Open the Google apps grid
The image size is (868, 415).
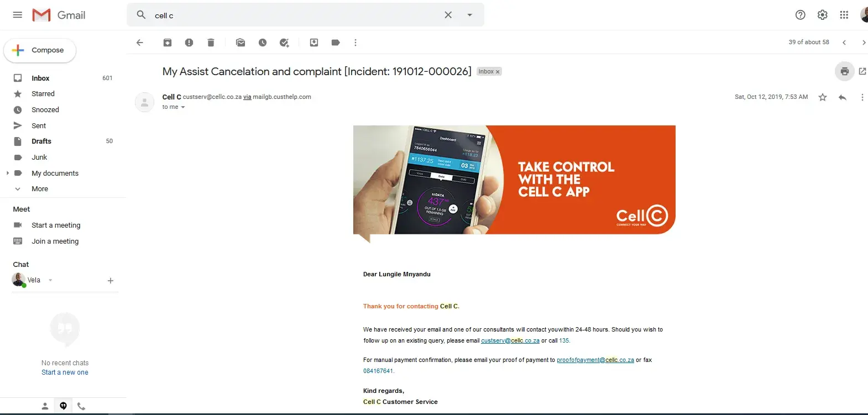point(844,15)
